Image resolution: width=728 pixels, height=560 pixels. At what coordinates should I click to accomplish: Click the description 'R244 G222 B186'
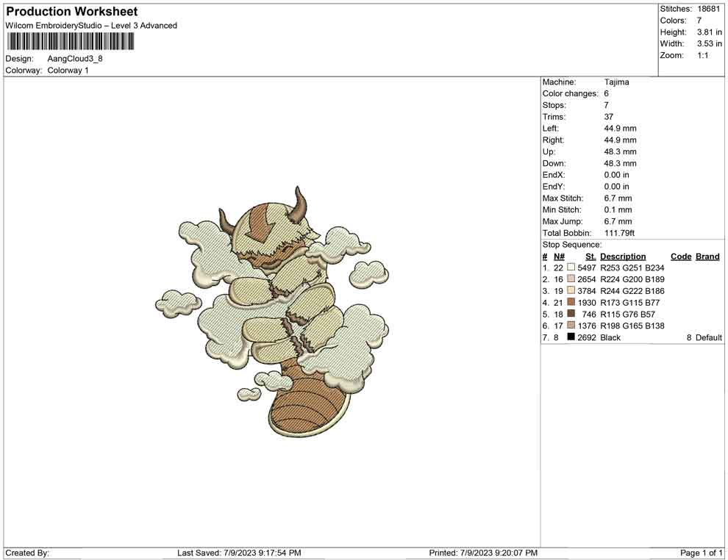pyautogui.click(x=632, y=291)
